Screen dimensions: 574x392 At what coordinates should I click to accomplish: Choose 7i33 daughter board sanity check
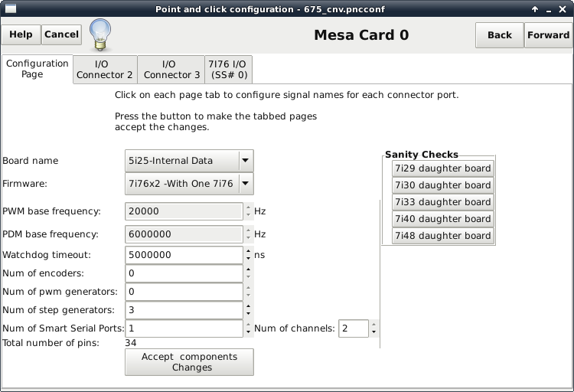coord(442,202)
